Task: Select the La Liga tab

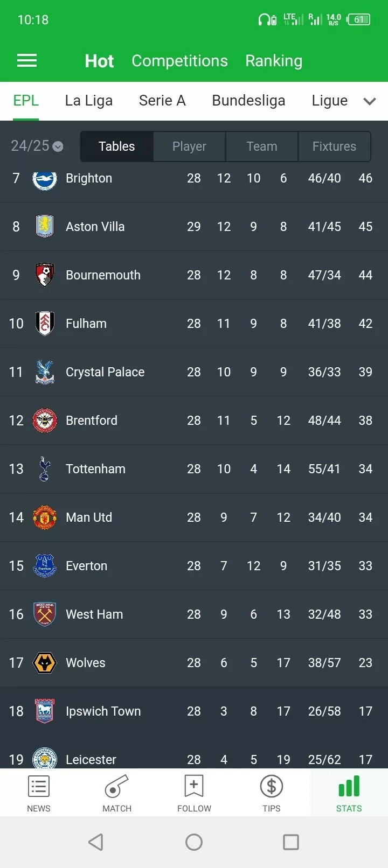Action: point(89,101)
